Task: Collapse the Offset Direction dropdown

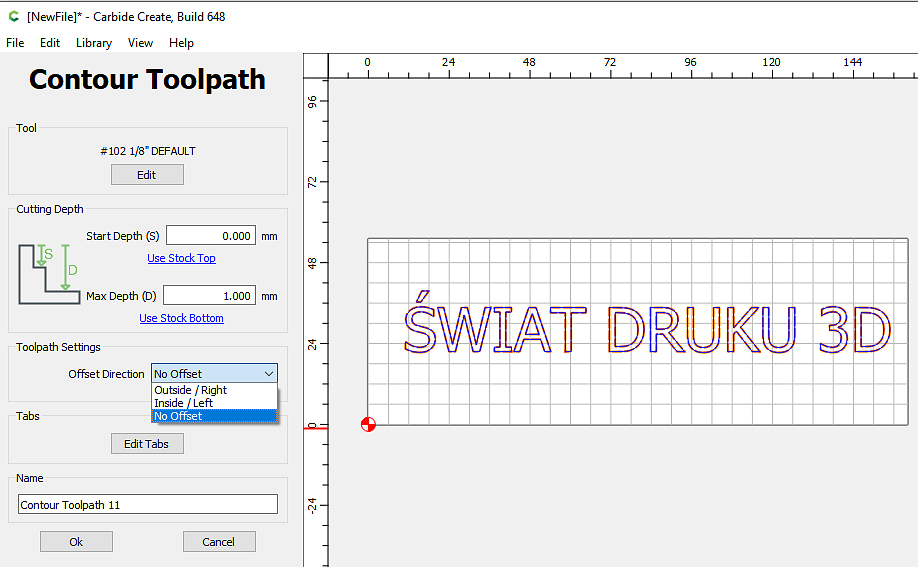Action: click(x=214, y=374)
